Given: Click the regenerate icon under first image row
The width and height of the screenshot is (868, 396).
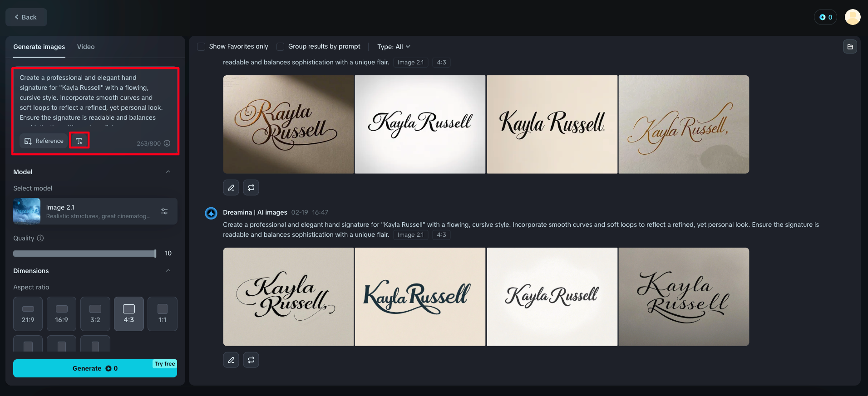Looking at the screenshot, I should (x=251, y=188).
